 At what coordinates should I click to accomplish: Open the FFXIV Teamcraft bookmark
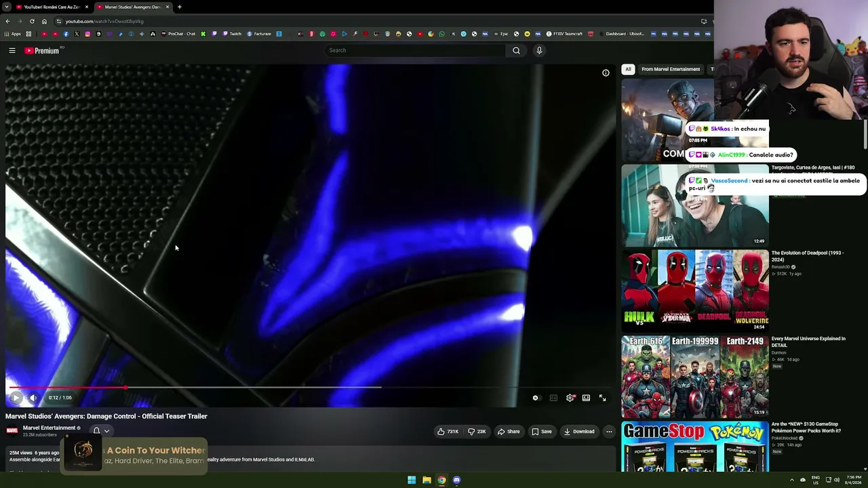click(x=565, y=34)
